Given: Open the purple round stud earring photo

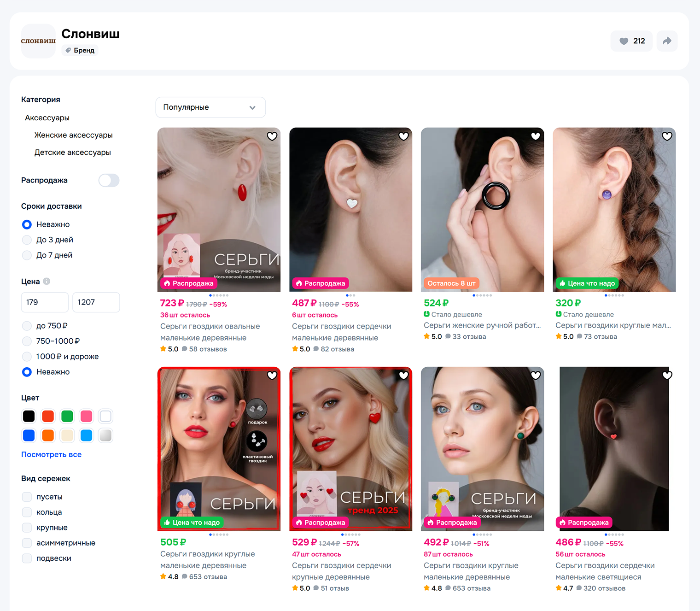Looking at the screenshot, I should pos(614,210).
